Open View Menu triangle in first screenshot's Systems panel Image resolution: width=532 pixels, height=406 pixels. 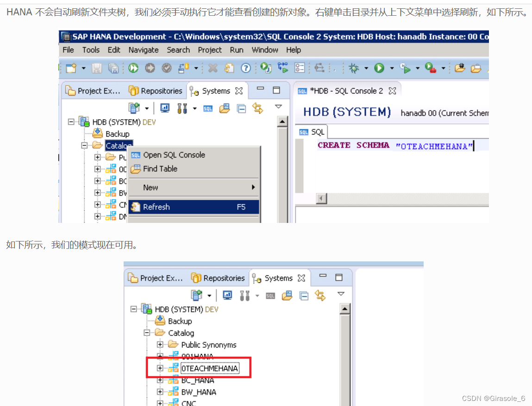(x=279, y=107)
